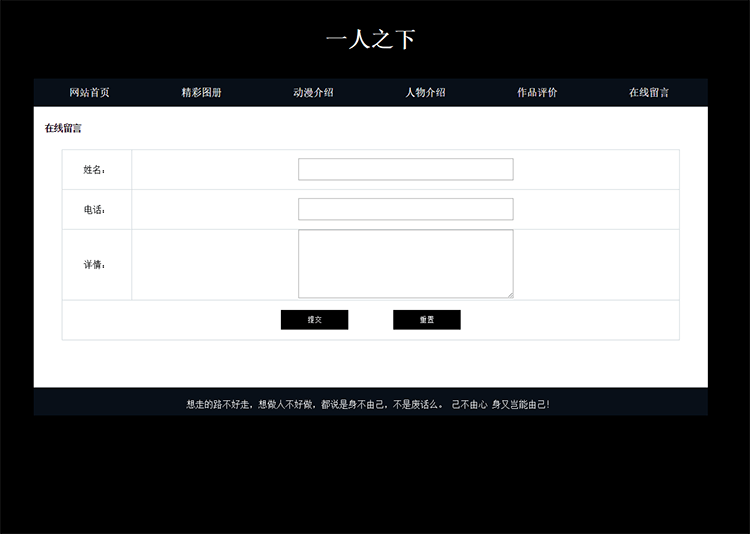Grab the textarea resize handle corner

click(x=510, y=295)
